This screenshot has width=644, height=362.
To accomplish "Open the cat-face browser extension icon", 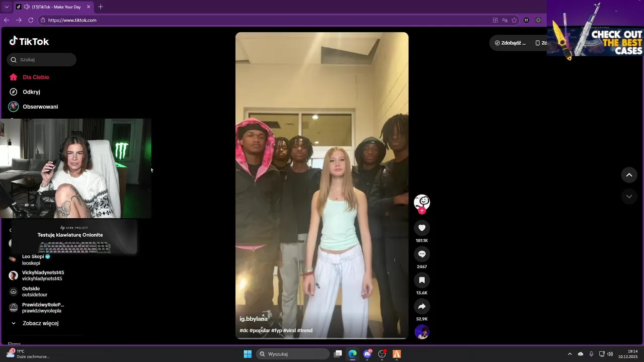I will pos(526,20).
